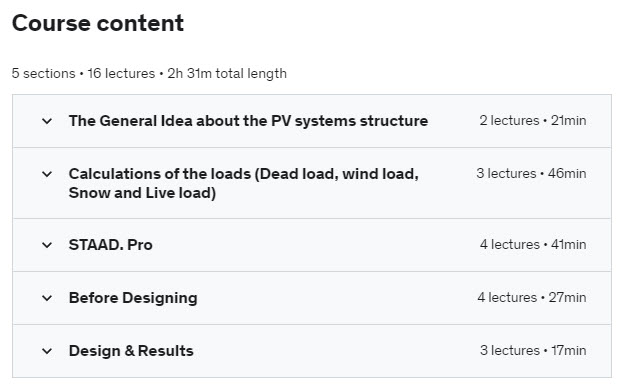
Task: Expand the STAAD. Pro section chevron
Action: click(47, 245)
